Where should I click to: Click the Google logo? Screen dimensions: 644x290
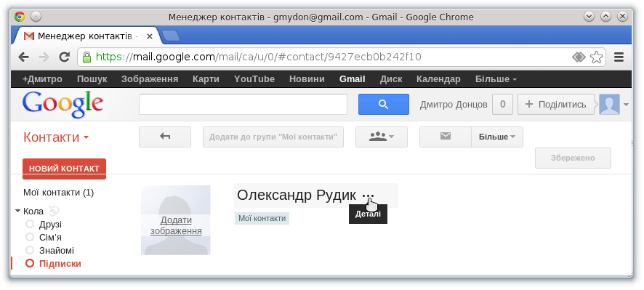pos(63,105)
